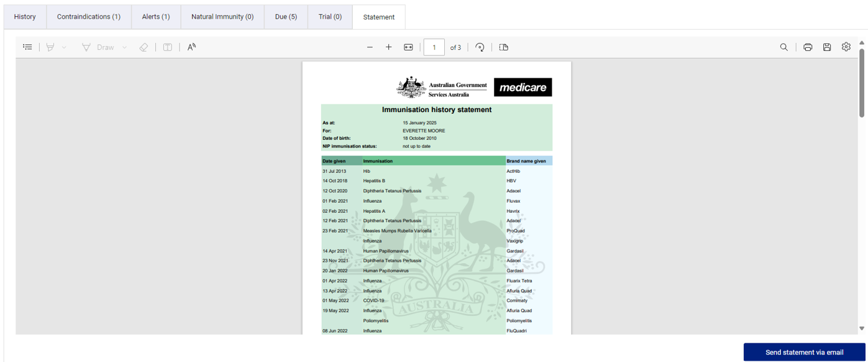Click the 'Hepatitis B' immunisation row
The image size is (868, 362).
coord(374,181)
